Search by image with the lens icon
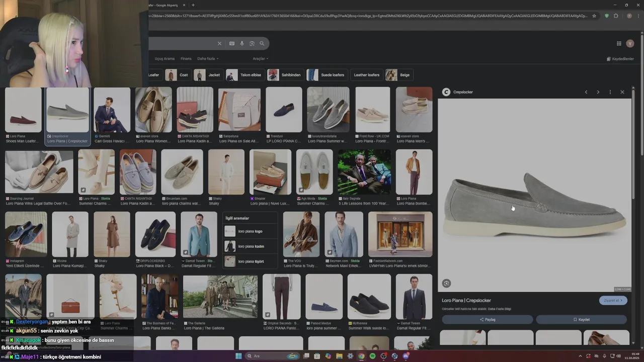The height and width of the screenshot is (362, 644). pos(252,44)
